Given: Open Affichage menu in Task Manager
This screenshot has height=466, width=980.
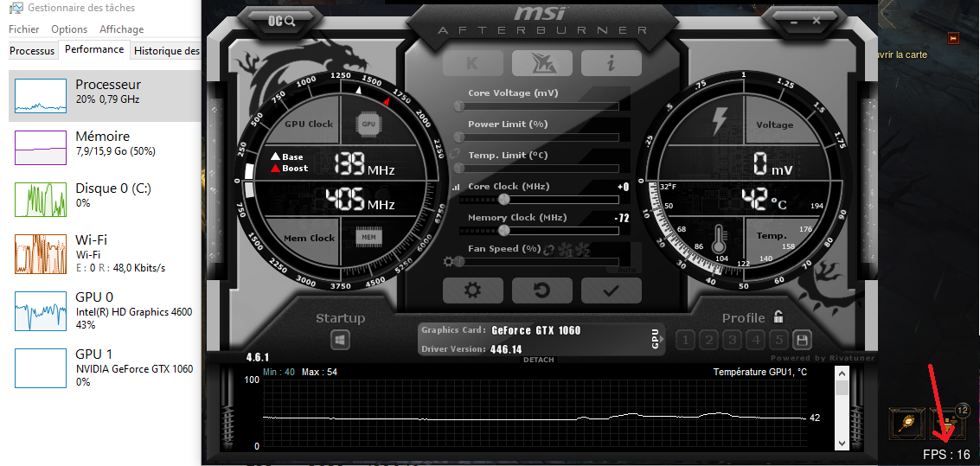Looking at the screenshot, I should [x=121, y=29].
